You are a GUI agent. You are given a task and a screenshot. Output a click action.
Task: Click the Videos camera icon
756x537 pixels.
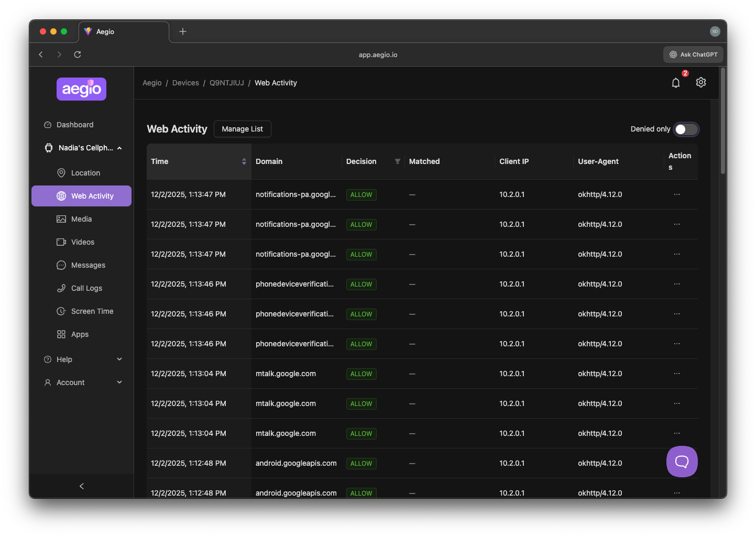tap(61, 242)
